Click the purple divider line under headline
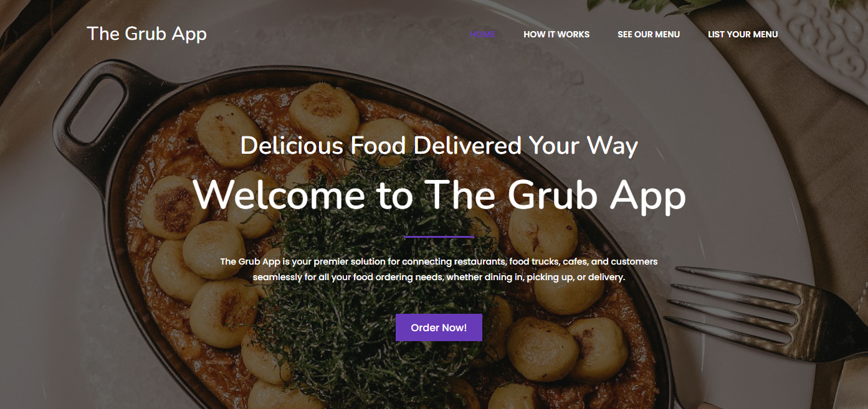The image size is (868, 409). click(439, 237)
